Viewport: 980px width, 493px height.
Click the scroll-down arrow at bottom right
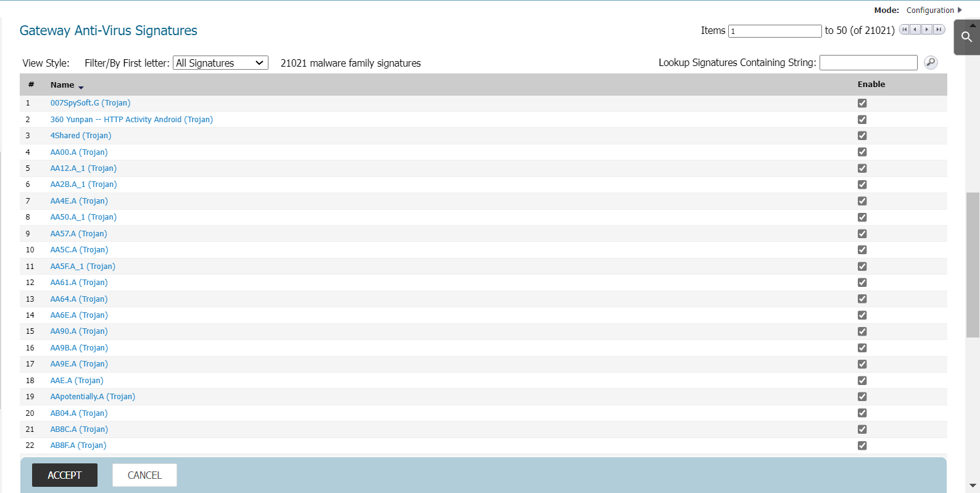pos(973,486)
